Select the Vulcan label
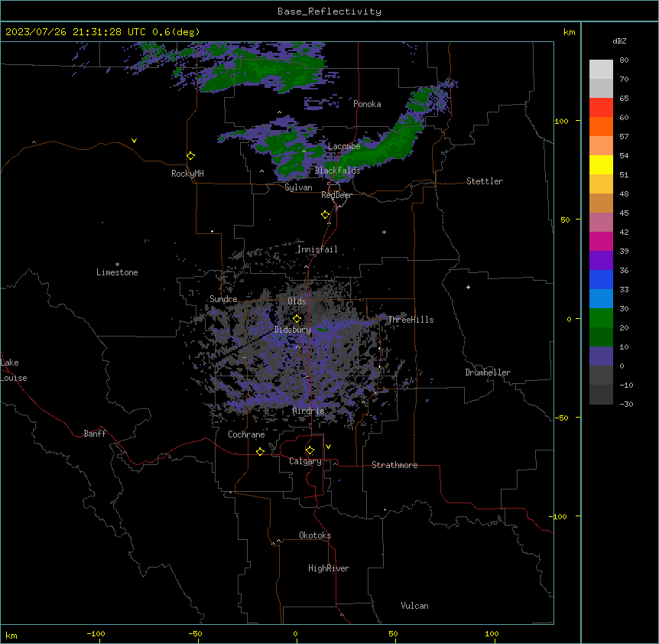This screenshot has height=644, width=659. pos(415,606)
